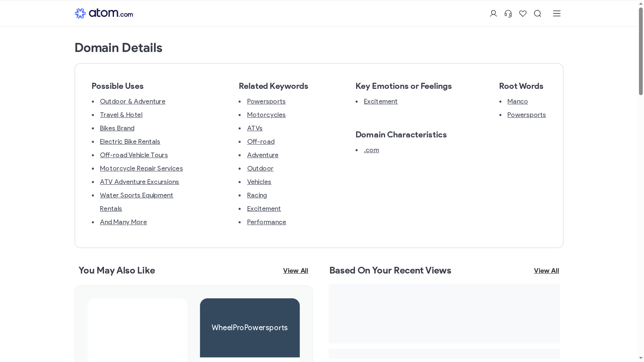Select the Racing keyword link

pyautogui.click(x=257, y=195)
